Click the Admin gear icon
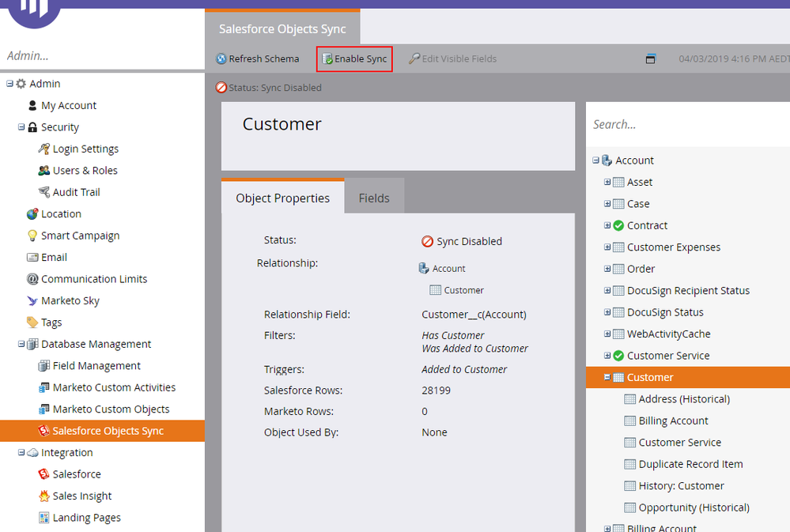Screen dimensions: 790x532 pyautogui.click(x=21, y=84)
